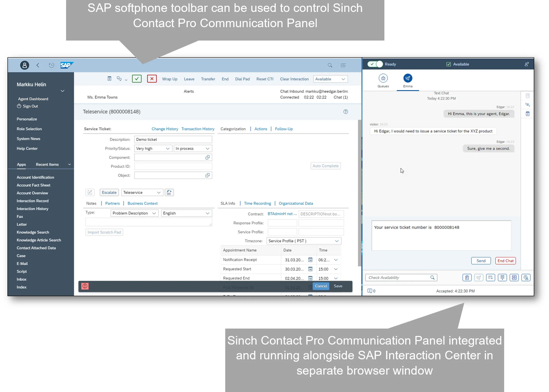Viewport: 549px width, 392px height.
Task: Switch to the Follow-Up tab
Action: (x=283, y=129)
